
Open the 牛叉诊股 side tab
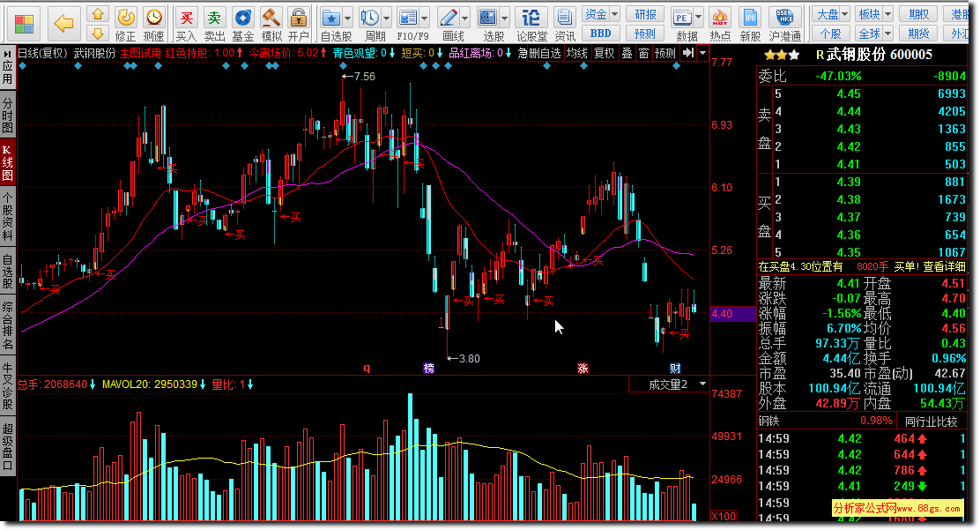[x=8, y=386]
